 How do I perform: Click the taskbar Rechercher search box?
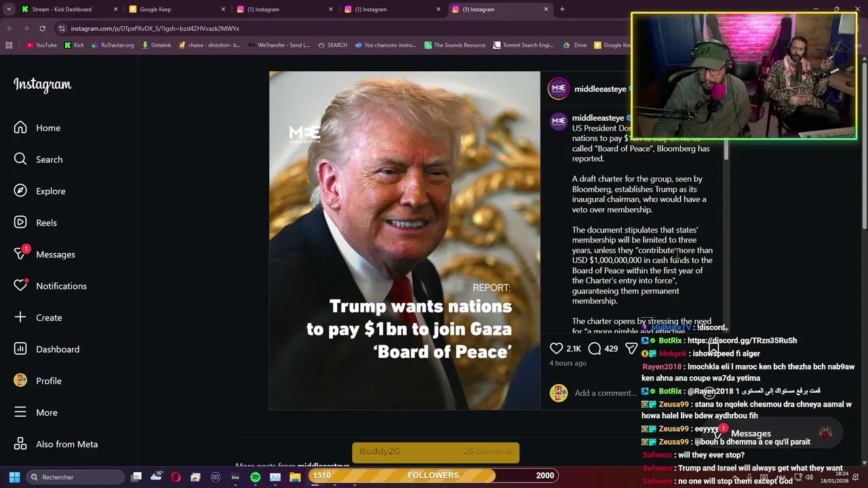75,477
